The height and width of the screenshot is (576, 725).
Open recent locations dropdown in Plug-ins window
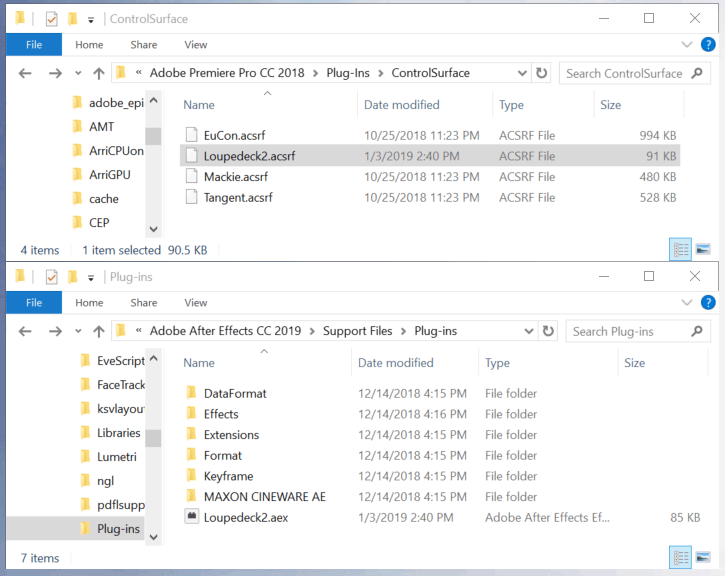click(x=78, y=331)
